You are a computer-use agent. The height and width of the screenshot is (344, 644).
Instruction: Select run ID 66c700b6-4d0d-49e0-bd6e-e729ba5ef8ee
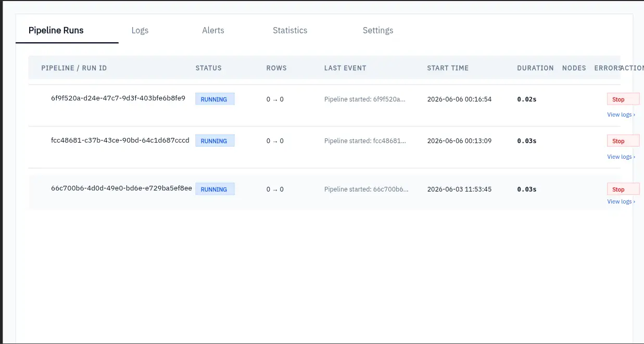pyautogui.click(x=121, y=188)
